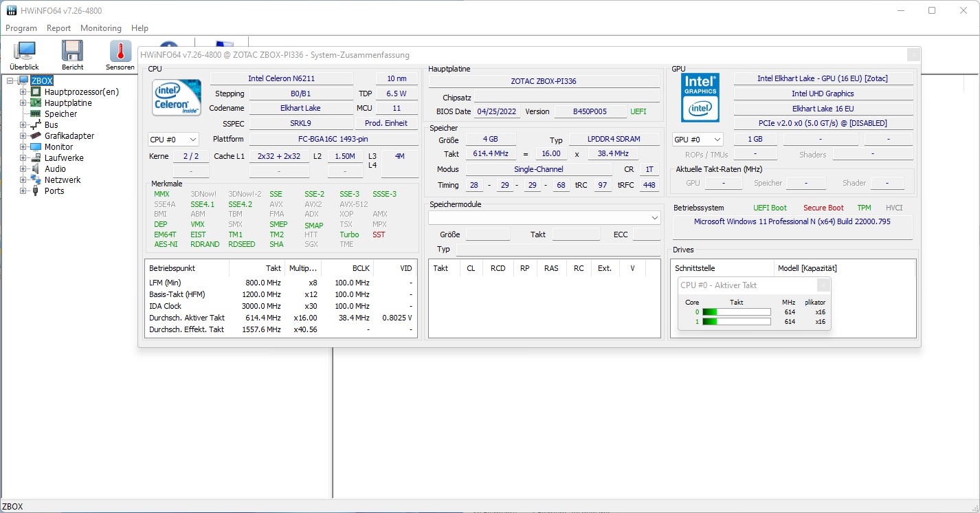
Task: Click the UEFI Boot status label
Action: tap(770, 208)
